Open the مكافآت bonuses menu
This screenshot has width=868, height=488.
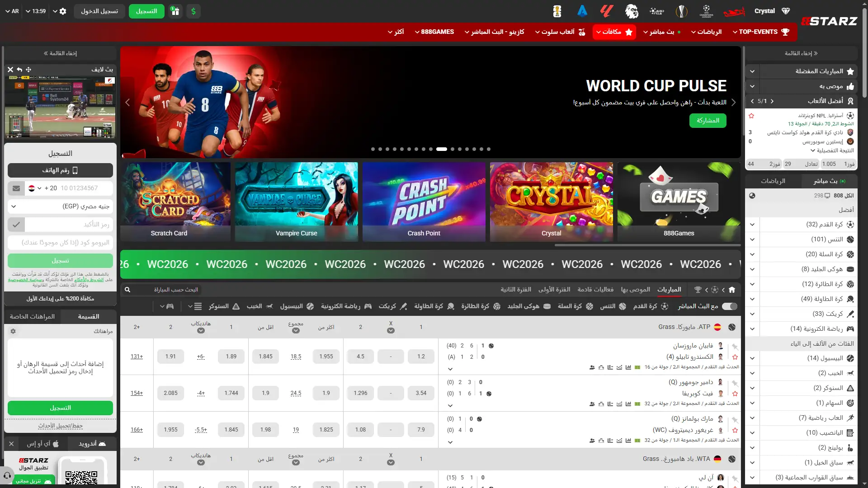pos(615,32)
